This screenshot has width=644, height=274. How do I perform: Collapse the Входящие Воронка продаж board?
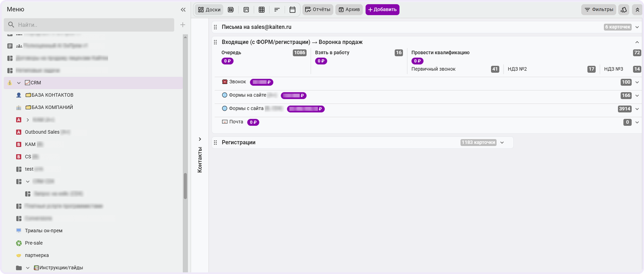(x=637, y=42)
